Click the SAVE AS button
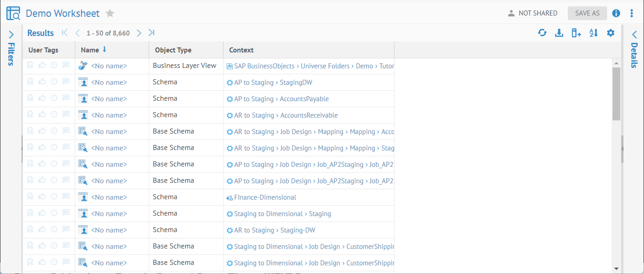Viewport: 644px width, 274px height. 587,13
